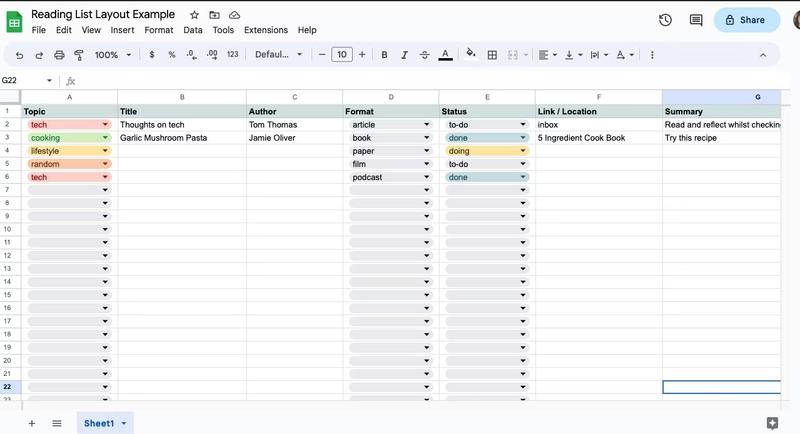Open the fill color bucket
The width and height of the screenshot is (800, 434).
point(471,54)
